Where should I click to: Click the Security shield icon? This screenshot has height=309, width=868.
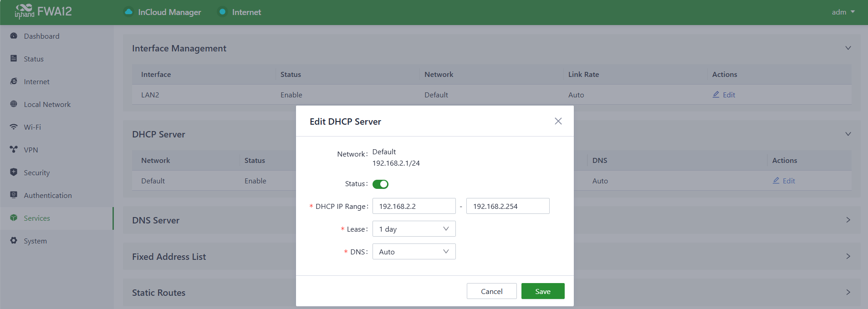(14, 172)
